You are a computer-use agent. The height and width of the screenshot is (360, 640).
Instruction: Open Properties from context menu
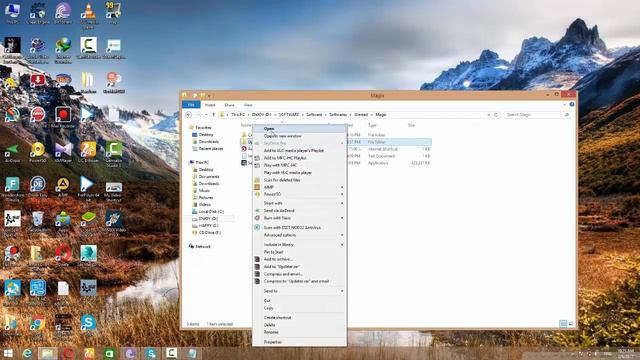point(300,342)
